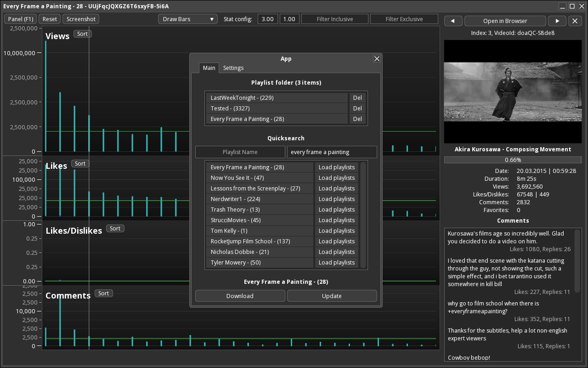Sort the Comments chart

[104, 293]
